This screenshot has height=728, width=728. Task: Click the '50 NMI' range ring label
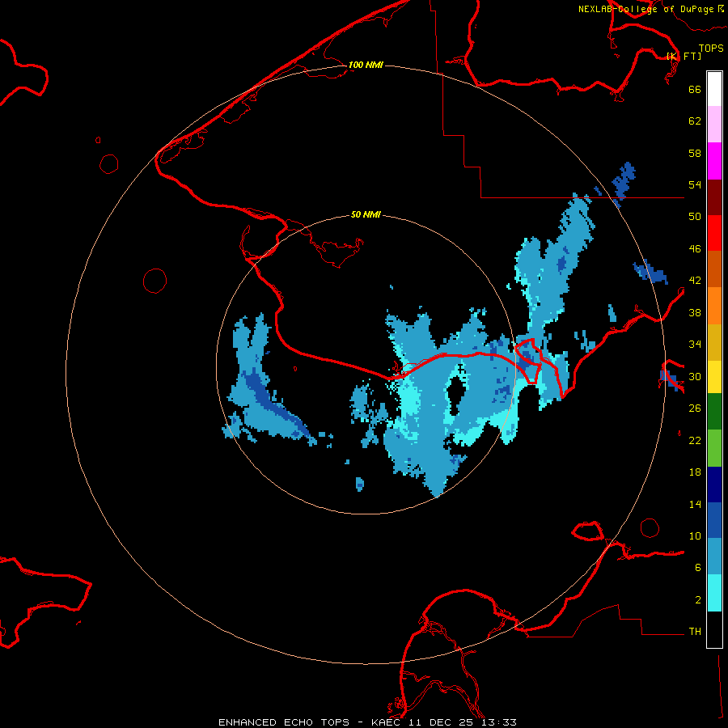point(366,214)
